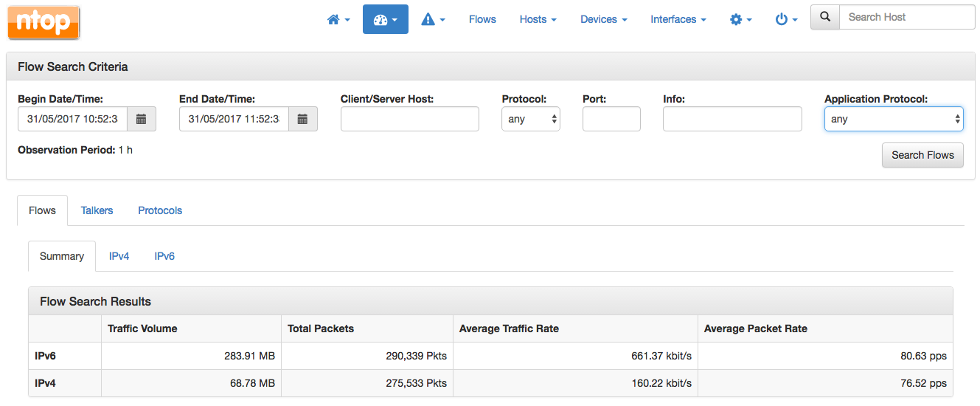Click the End Date/Time field
980x406 pixels.
234,119
